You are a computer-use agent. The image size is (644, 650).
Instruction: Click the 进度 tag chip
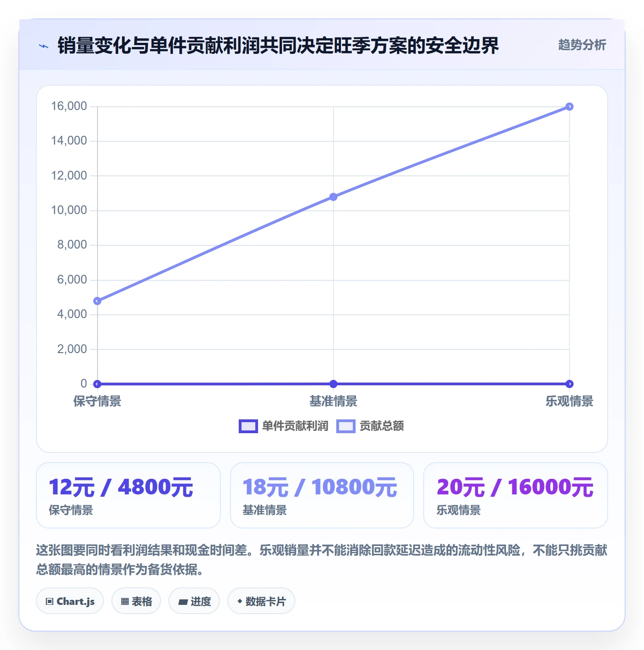point(194,601)
